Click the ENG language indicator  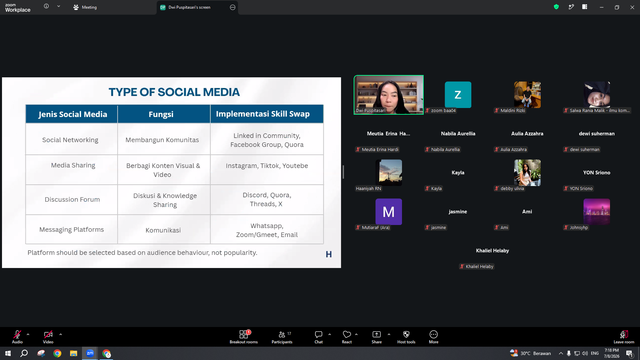pos(595,353)
